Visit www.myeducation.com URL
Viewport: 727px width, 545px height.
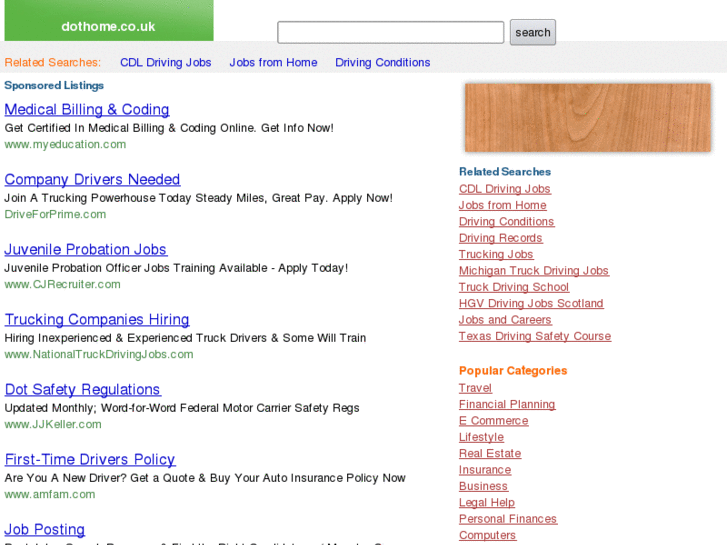(65, 144)
